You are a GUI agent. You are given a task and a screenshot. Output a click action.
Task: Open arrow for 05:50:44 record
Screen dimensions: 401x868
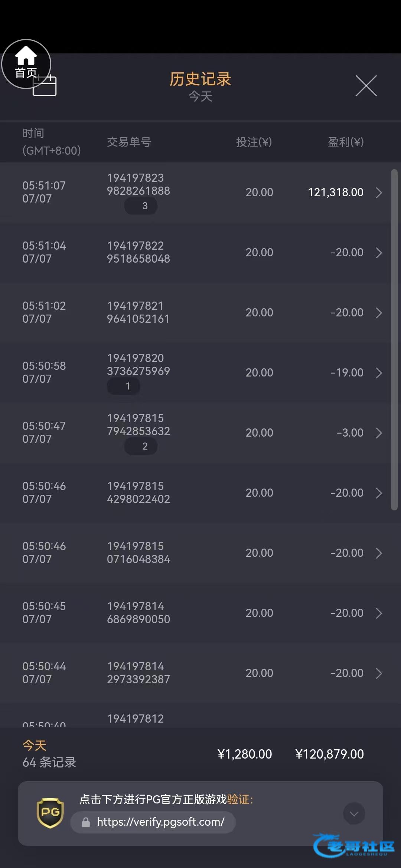pyautogui.click(x=379, y=673)
